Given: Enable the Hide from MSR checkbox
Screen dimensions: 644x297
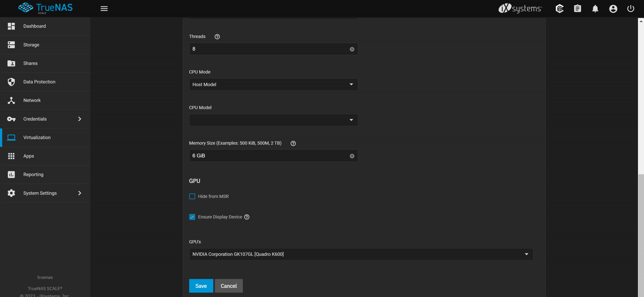Looking at the screenshot, I should (192, 197).
